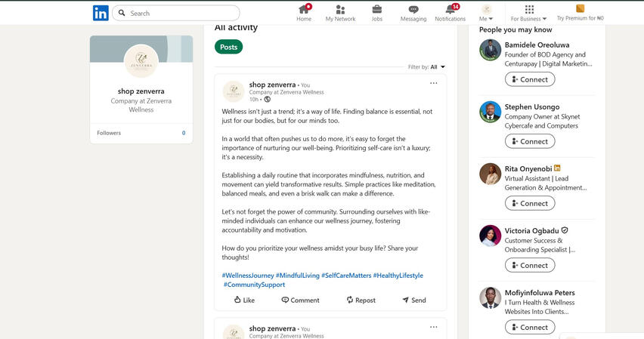Open the For Business dropdown
Image resolution: width=644 pixels, height=339 pixels.
pyautogui.click(x=528, y=13)
